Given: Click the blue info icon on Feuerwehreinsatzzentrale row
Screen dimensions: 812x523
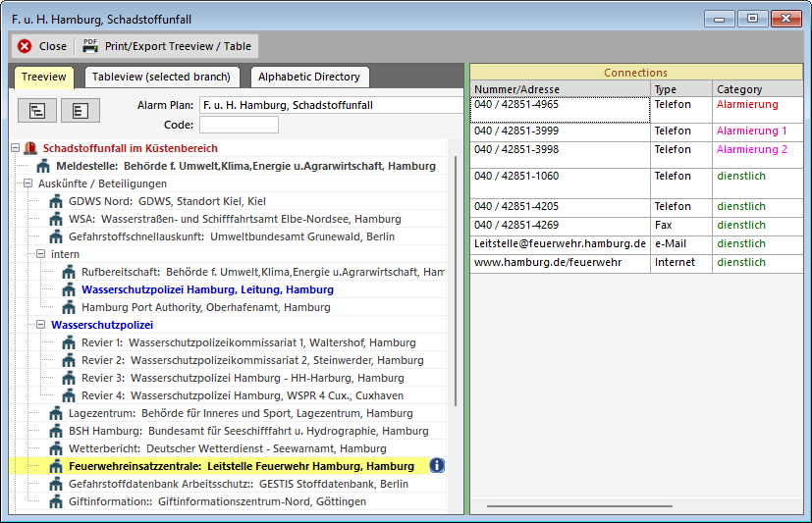Looking at the screenshot, I should [437, 465].
